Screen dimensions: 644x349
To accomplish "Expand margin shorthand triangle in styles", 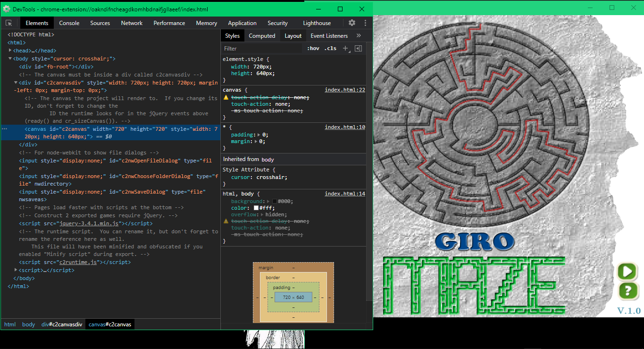I will [x=256, y=141].
